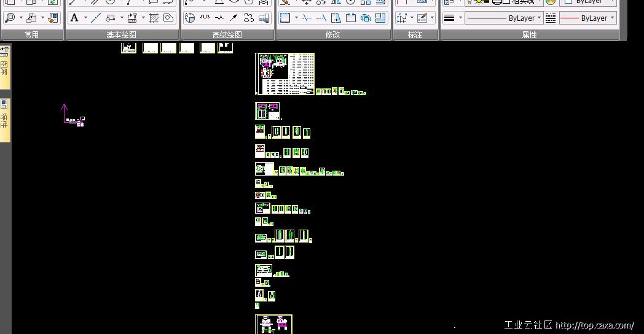The height and width of the screenshot is (334, 644).
Task: Click the line type pattern icon
Action: coord(551,18)
